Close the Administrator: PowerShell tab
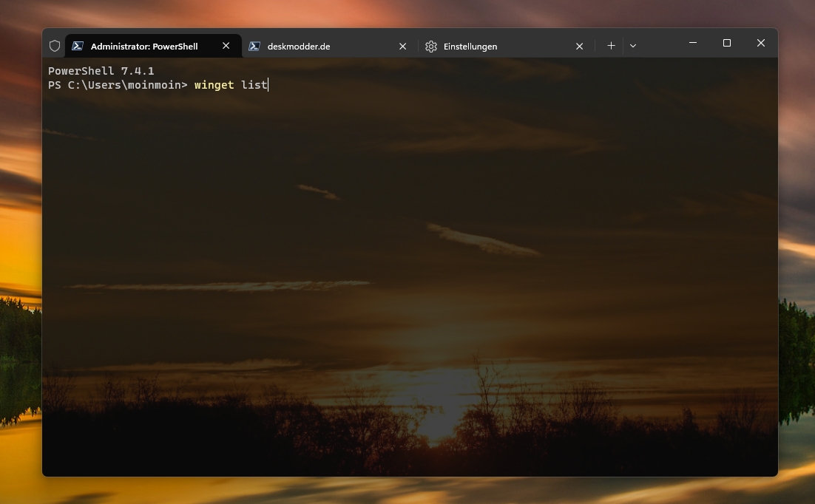This screenshot has width=815, height=504. coord(226,46)
